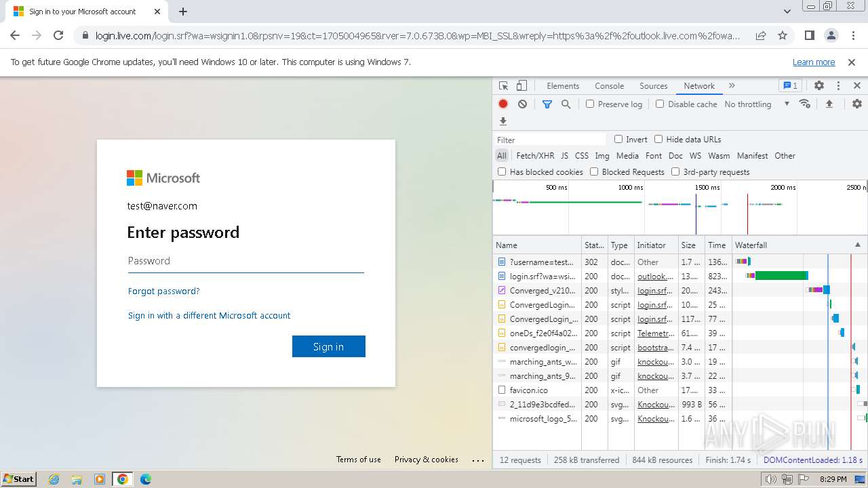The height and width of the screenshot is (488, 868).
Task: Dismiss the Chrome update notification bar
Action: point(852,62)
